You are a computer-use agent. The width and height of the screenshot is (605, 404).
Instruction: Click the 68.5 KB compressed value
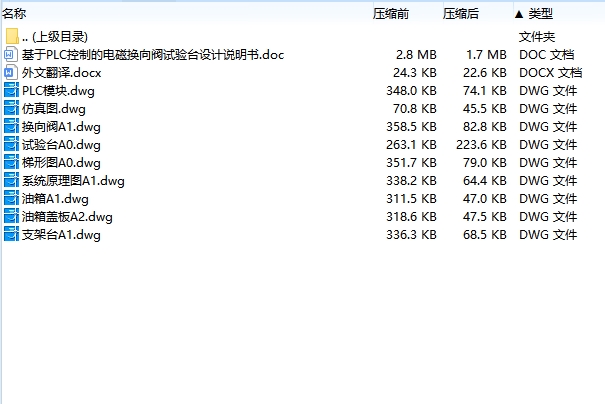485,235
